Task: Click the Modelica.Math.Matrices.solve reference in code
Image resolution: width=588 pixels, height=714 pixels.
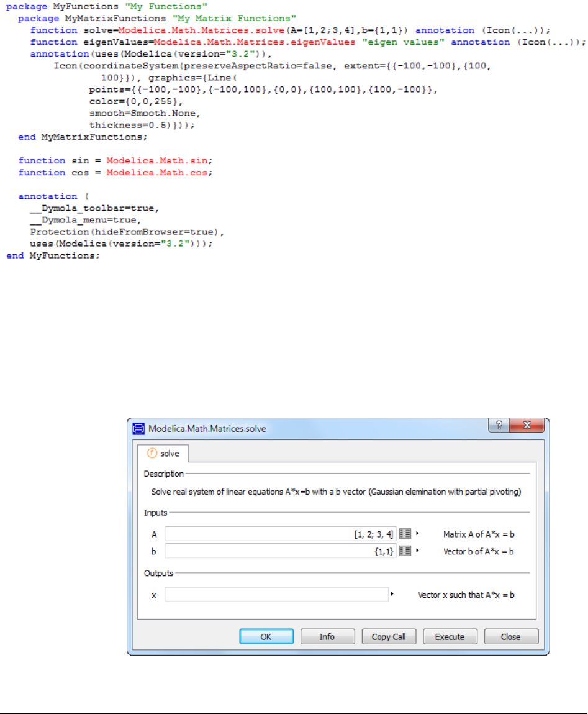Action: [201, 30]
